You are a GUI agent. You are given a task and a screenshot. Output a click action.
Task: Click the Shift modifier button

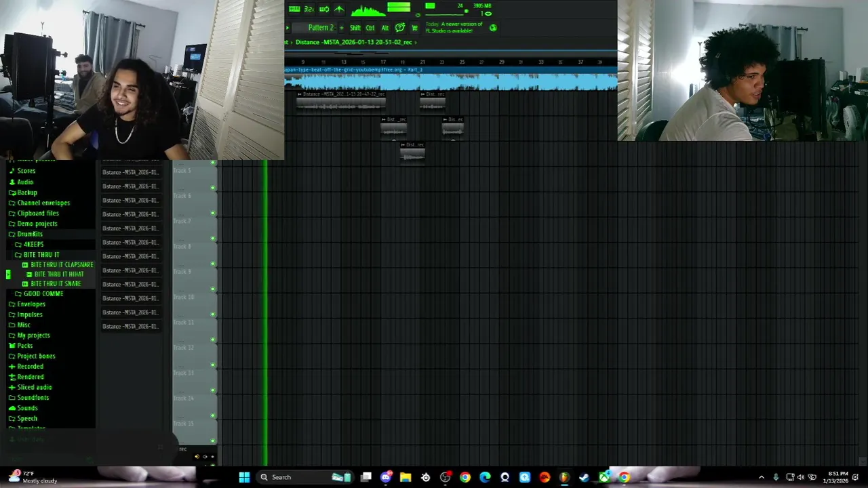point(355,28)
